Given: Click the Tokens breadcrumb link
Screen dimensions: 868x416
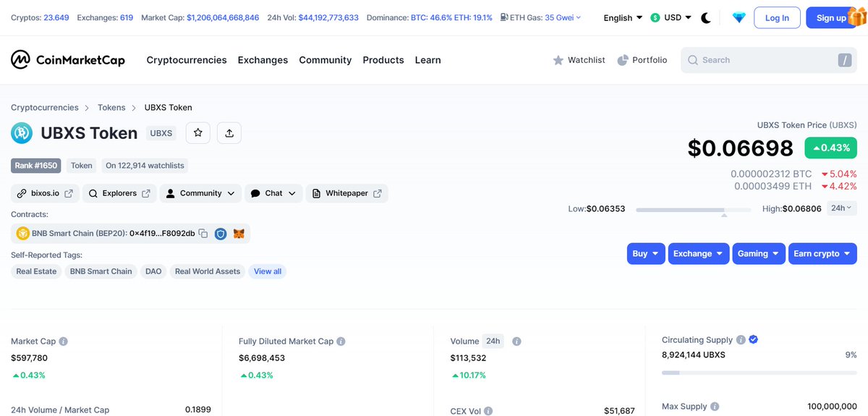Looking at the screenshot, I should click(111, 108).
